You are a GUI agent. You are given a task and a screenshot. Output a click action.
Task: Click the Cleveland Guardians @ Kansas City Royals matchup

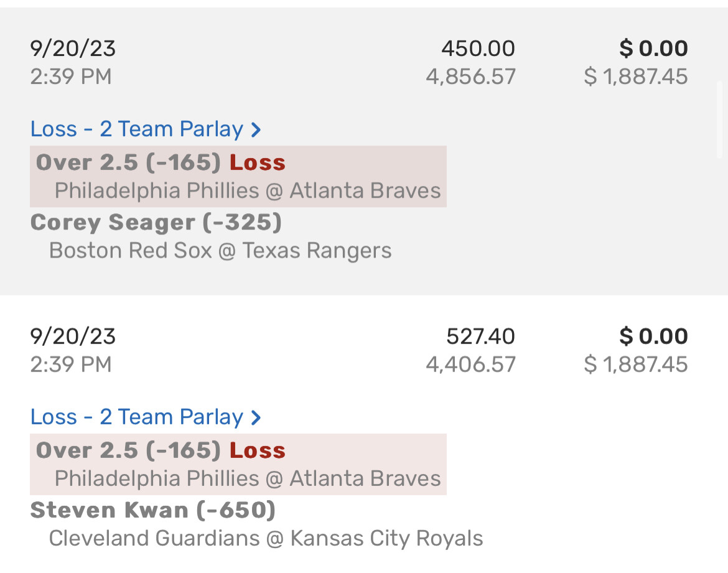tap(266, 538)
